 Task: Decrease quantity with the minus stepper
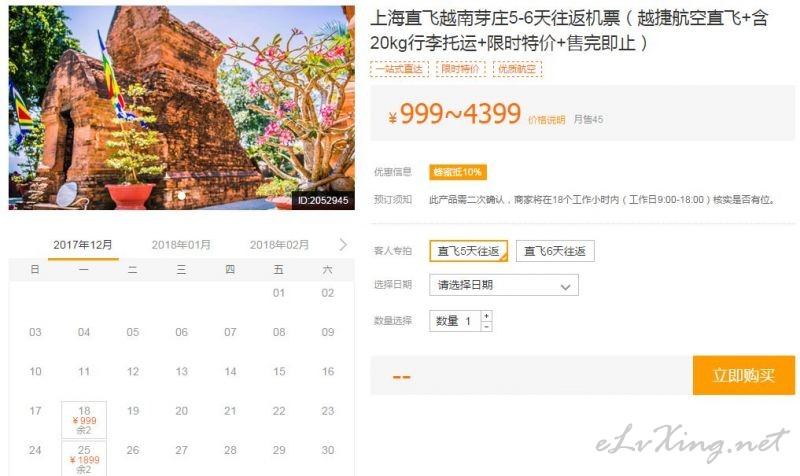coord(486,327)
